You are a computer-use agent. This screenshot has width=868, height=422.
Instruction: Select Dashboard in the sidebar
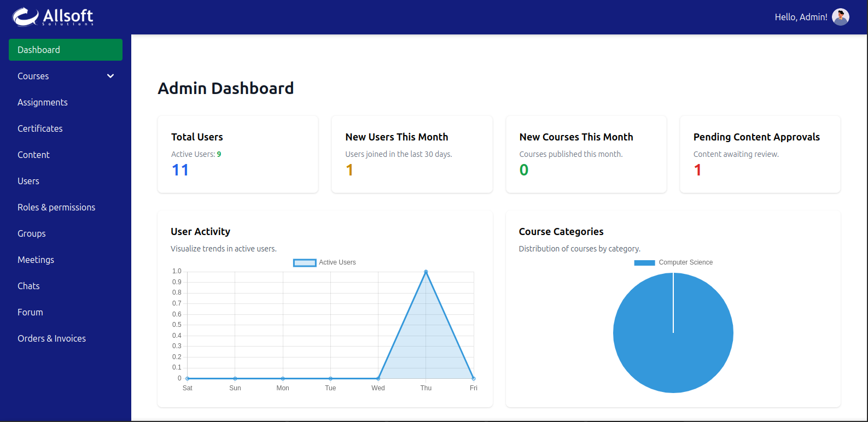coord(65,50)
